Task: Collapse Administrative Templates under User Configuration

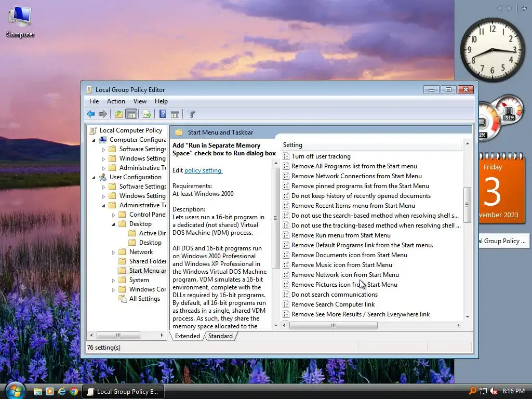Action: click(103, 206)
